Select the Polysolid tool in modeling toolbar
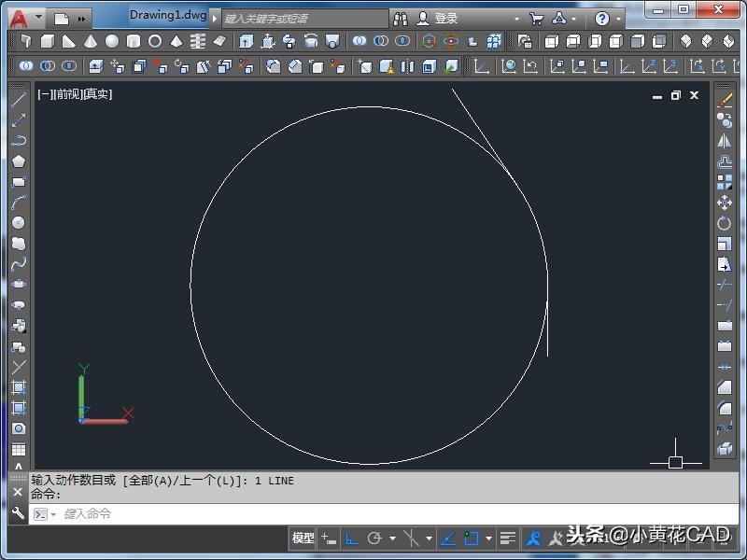 pos(26,41)
